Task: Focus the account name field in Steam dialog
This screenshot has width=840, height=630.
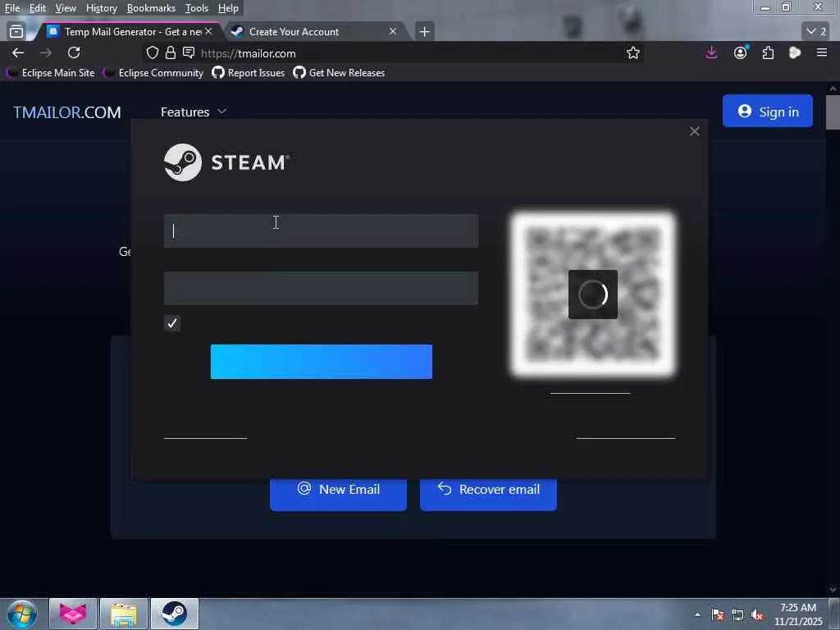Action: pos(321,231)
